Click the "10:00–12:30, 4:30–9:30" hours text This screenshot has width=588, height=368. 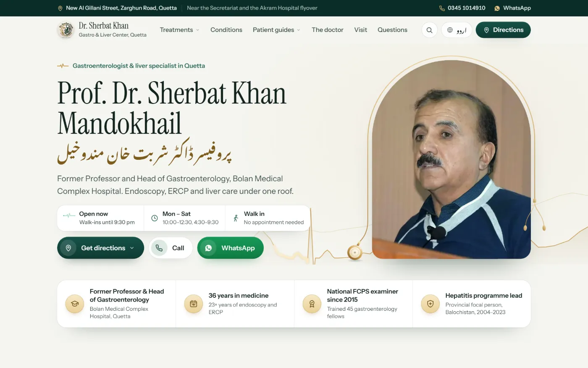click(x=190, y=222)
